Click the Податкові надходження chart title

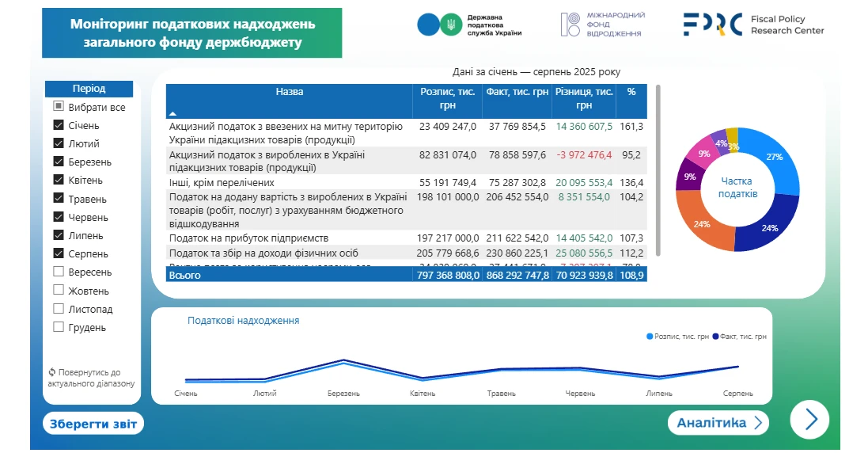click(243, 321)
